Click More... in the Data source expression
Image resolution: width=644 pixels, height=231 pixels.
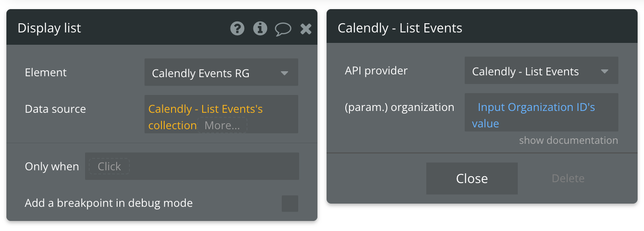tap(222, 126)
